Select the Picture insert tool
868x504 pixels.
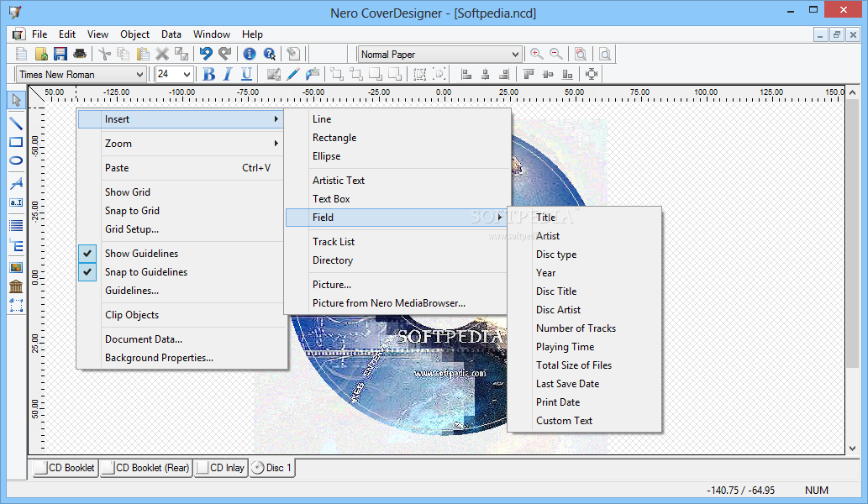pyautogui.click(x=16, y=268)
